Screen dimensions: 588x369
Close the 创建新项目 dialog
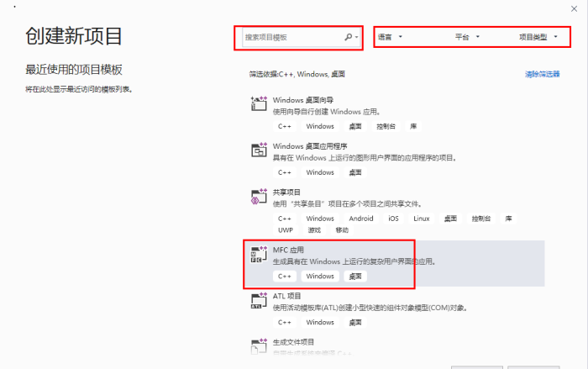click(574, 8)
